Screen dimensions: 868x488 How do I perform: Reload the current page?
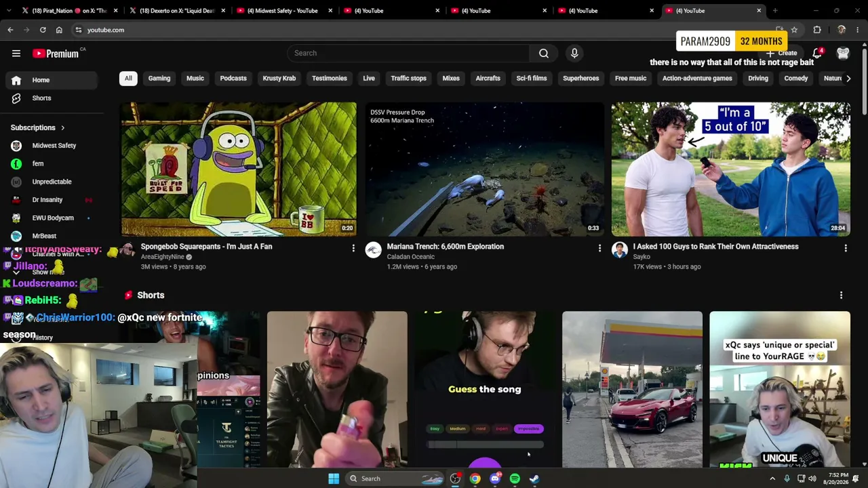tap(43, 30)
